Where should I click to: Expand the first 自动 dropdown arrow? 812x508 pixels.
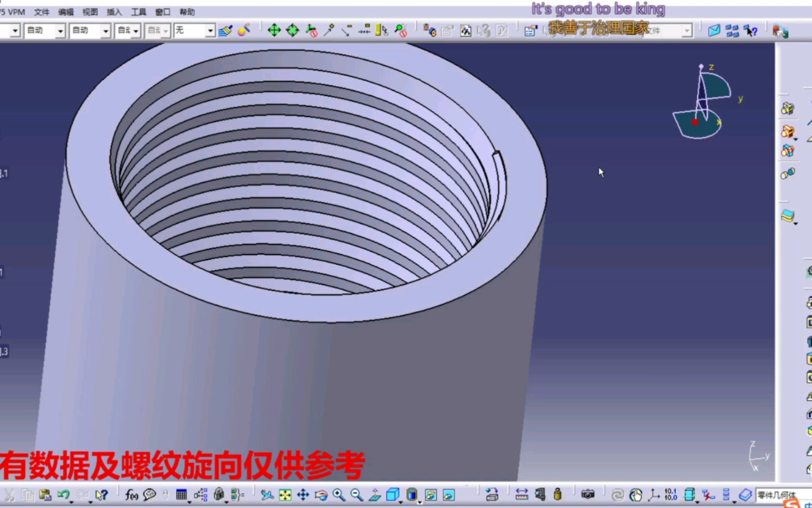click(x=61, y=31)
